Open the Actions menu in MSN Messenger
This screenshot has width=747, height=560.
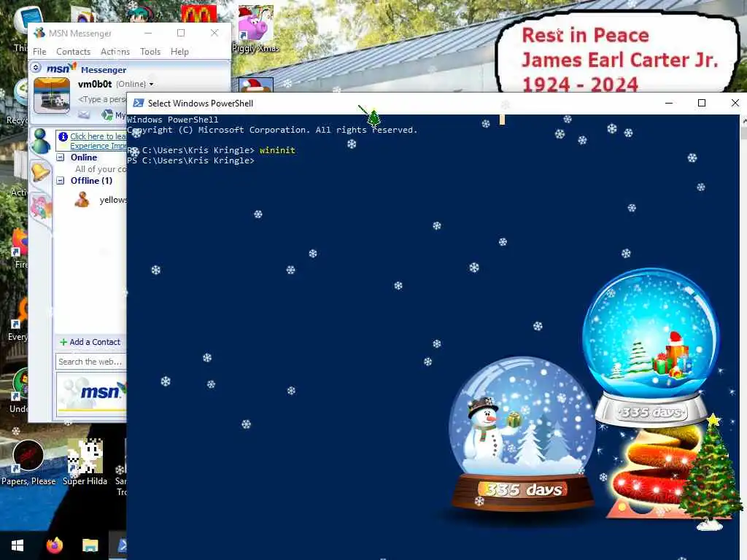coord(115,52)
